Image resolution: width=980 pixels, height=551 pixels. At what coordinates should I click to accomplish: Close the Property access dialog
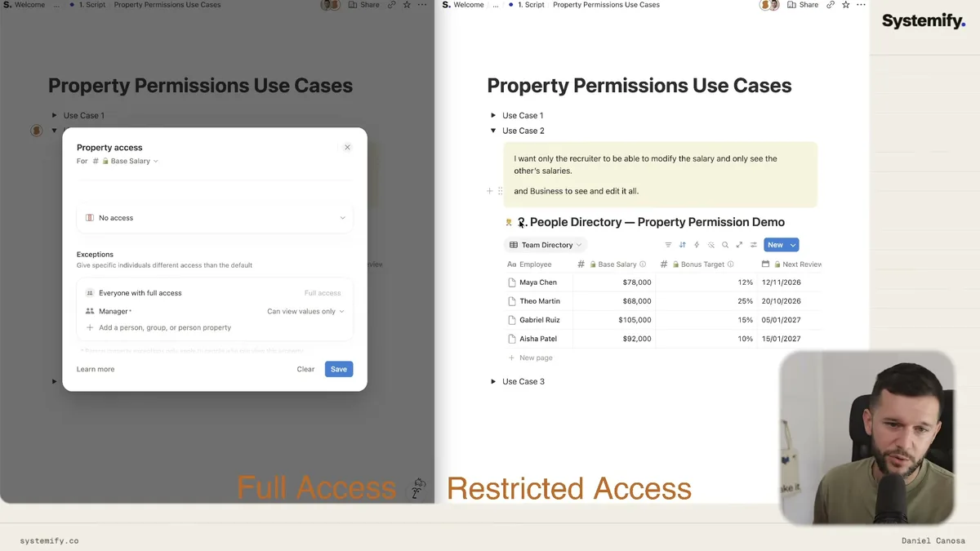[x=347, y=148]
